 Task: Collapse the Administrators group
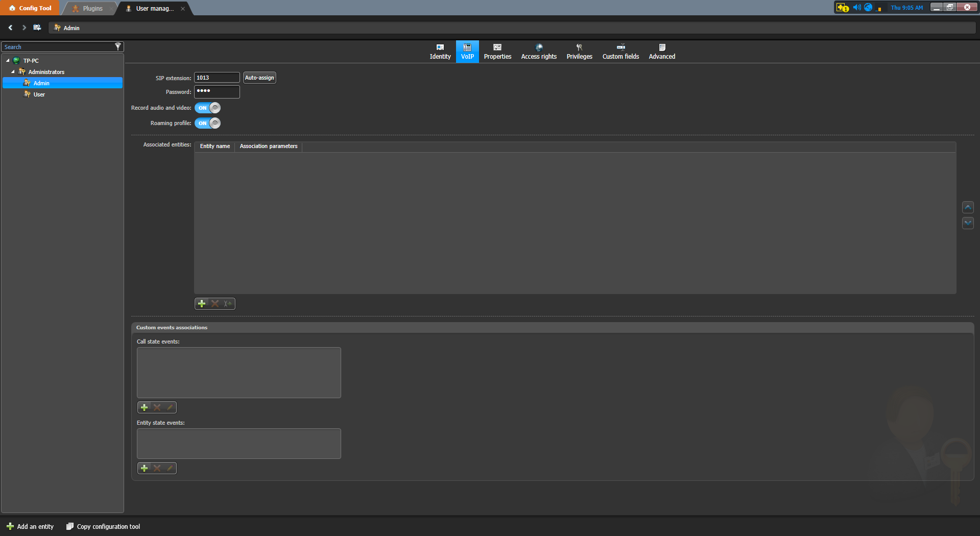[13, 72]
